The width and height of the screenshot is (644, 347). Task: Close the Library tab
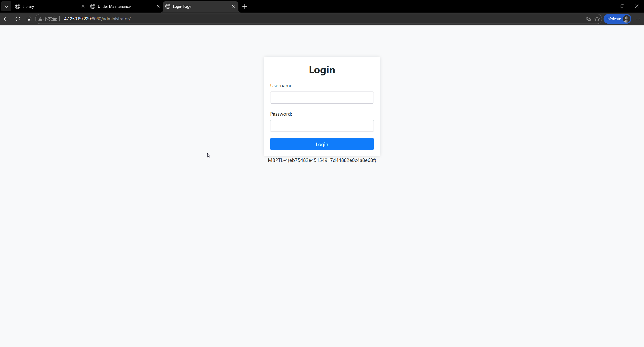[83, 6]
